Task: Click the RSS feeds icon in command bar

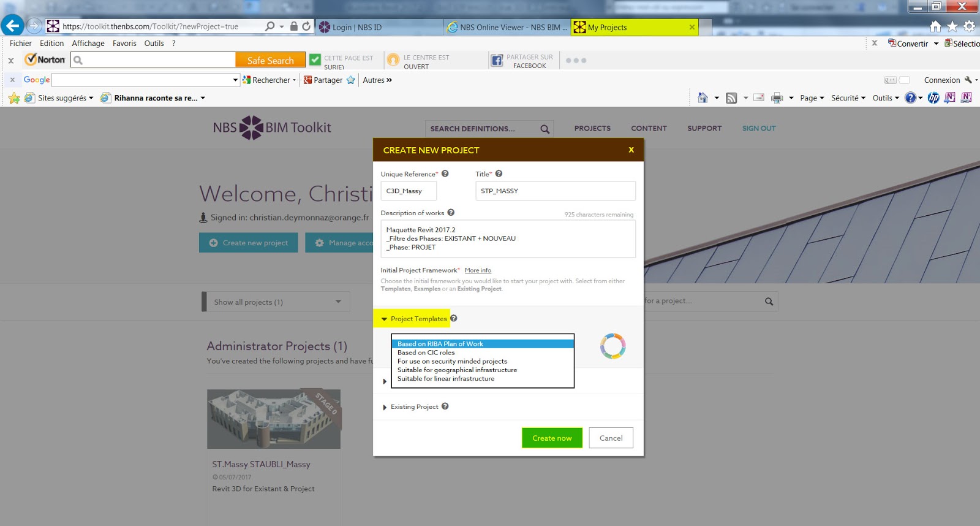Action: tap(731, 98)
